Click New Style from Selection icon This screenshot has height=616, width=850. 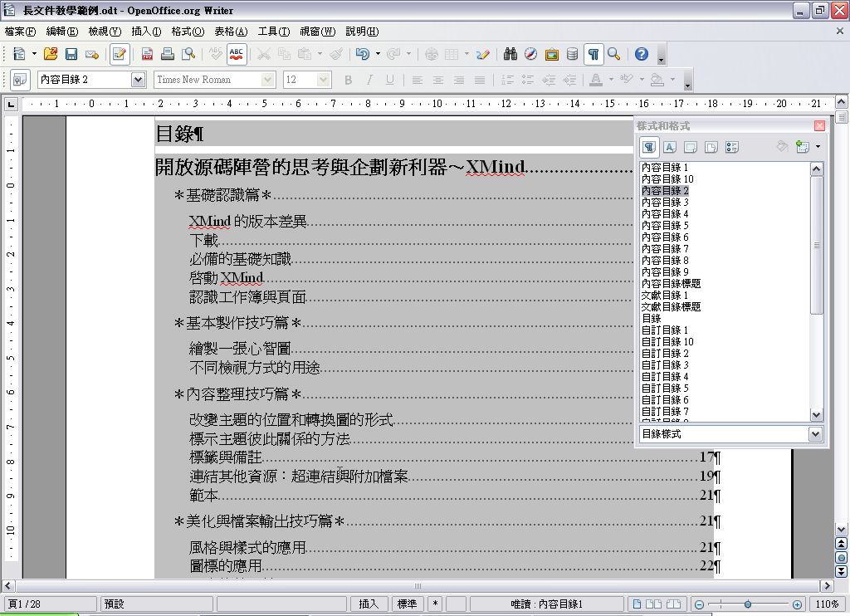(803, 146)
